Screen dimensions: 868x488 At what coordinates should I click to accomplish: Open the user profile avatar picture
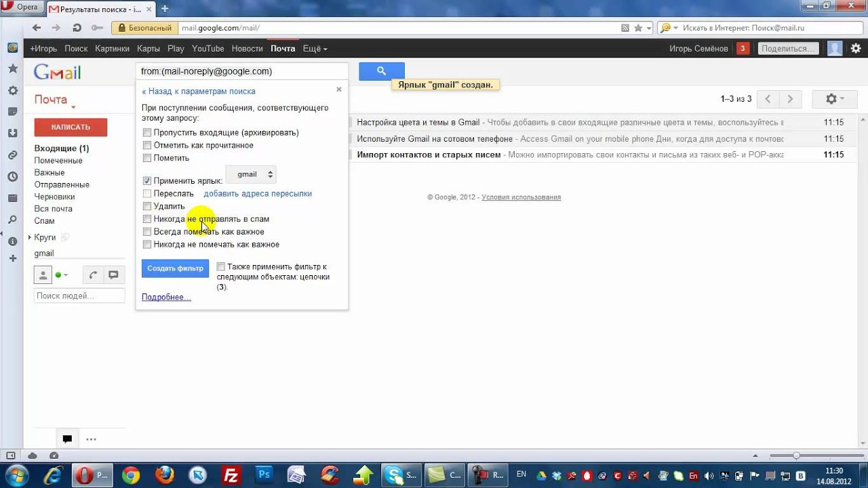(835, 48)
